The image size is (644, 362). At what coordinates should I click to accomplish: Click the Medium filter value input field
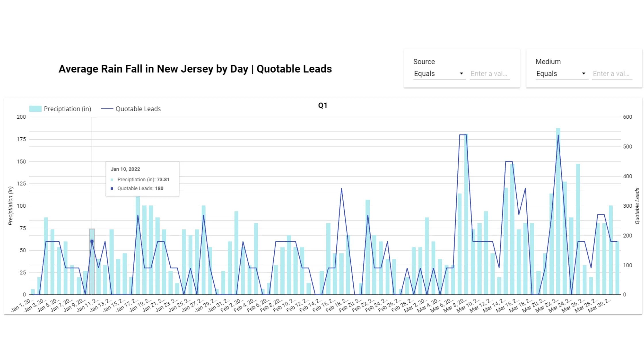612,74
